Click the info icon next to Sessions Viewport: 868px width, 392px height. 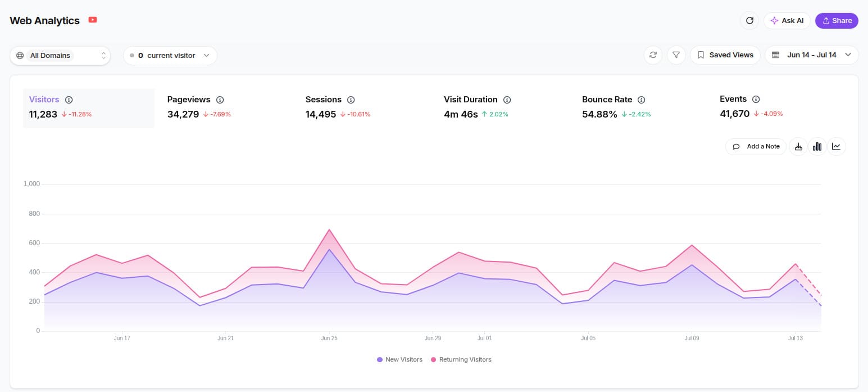tap(351, 100)
